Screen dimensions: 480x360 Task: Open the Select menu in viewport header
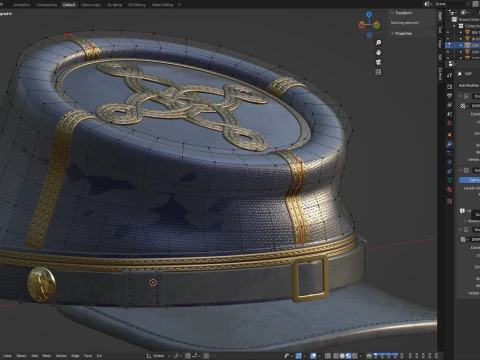click(x=21, y=356)
